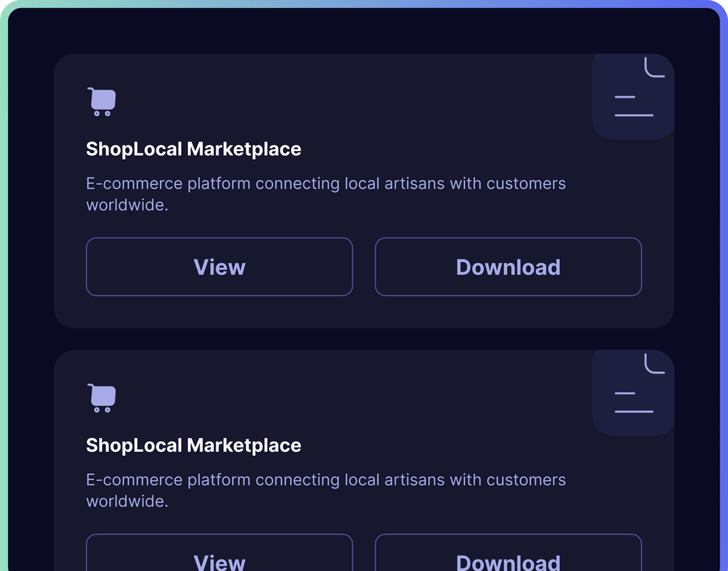Select the second ShopLocal Marketplace title

[x=193, y=446]
